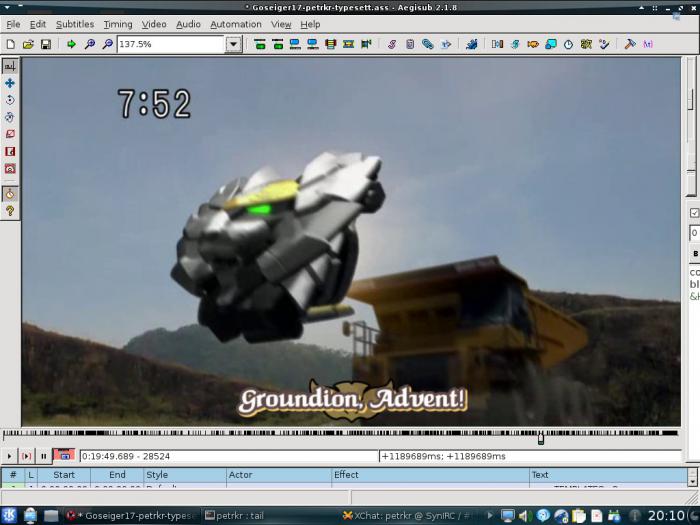Open a subtitles file via folder icon
This screenshot has height=525, width=700.
[x=28, y=44]
